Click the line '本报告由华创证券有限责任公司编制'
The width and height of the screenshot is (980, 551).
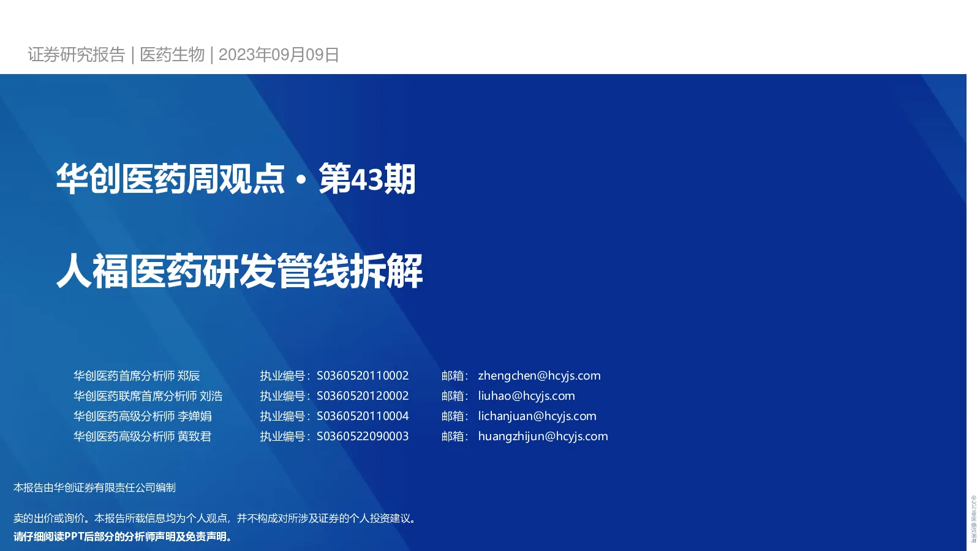94,487
